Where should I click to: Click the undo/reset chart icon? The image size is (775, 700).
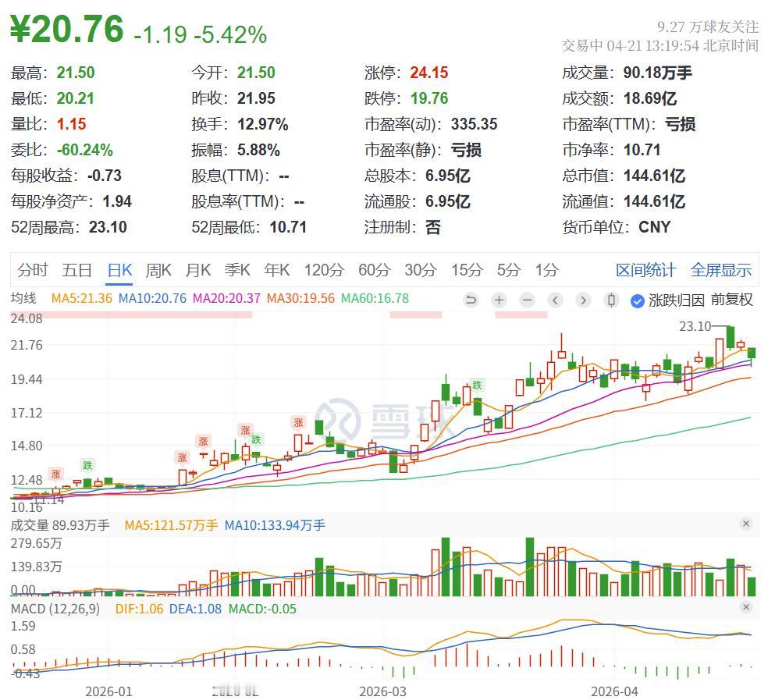pyautogui.click(x=471, y=300)
